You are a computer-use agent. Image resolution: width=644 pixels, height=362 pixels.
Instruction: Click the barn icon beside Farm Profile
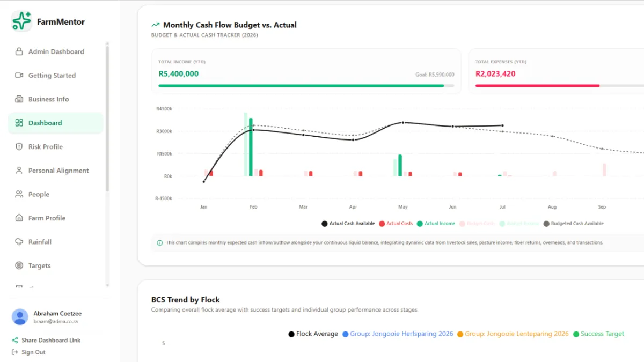pos(19,218)
